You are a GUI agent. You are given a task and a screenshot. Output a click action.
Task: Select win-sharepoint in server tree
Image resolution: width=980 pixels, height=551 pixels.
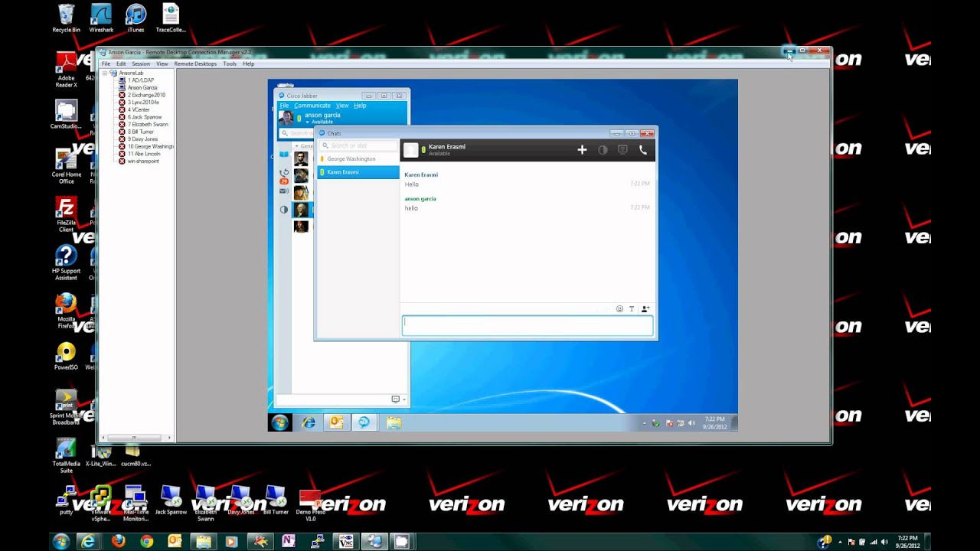click(143, 161)
